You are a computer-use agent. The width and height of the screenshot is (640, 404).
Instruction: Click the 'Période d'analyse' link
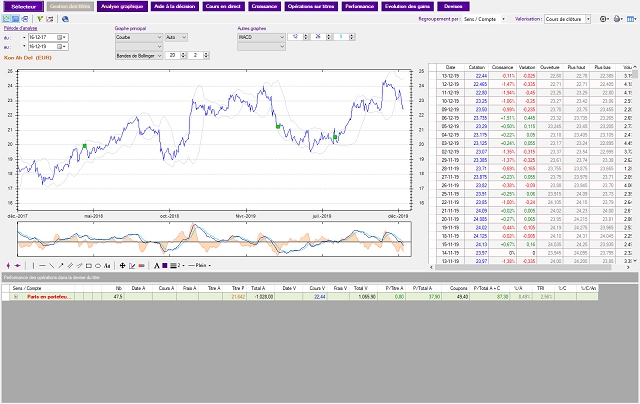(20, 28)
